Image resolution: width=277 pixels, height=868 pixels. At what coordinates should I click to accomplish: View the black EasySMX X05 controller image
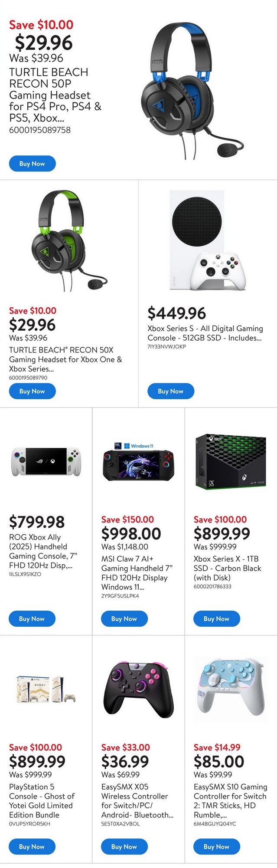[138, 689]
